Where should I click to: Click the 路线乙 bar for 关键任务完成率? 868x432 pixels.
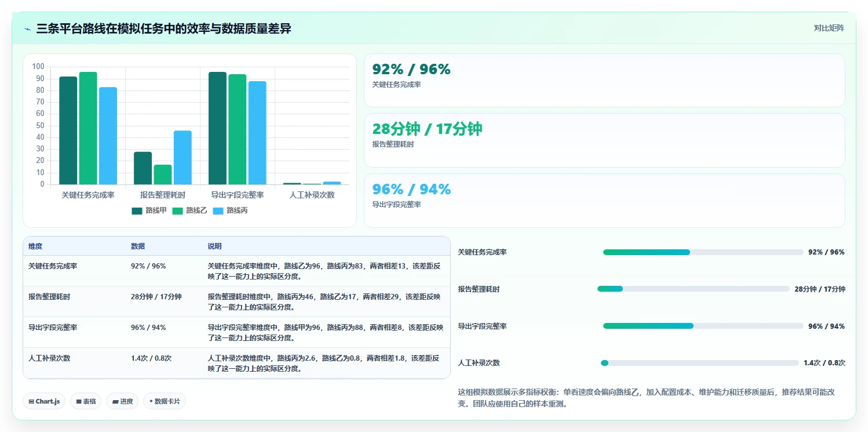tap(88, 128)
